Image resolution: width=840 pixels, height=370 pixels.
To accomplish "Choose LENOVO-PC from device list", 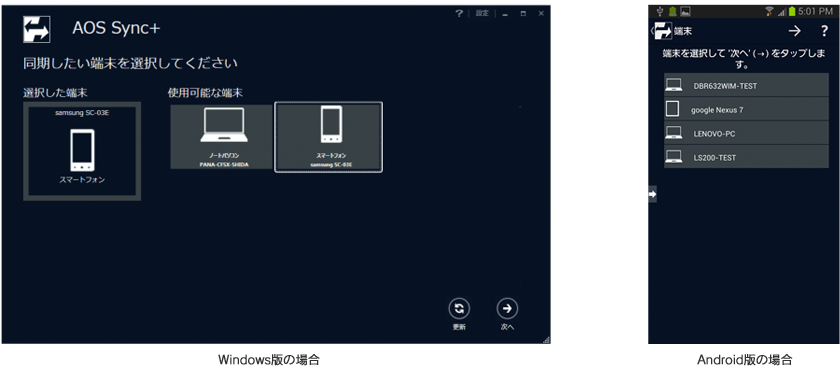I will pyautogui.click(x=746, y=133).
